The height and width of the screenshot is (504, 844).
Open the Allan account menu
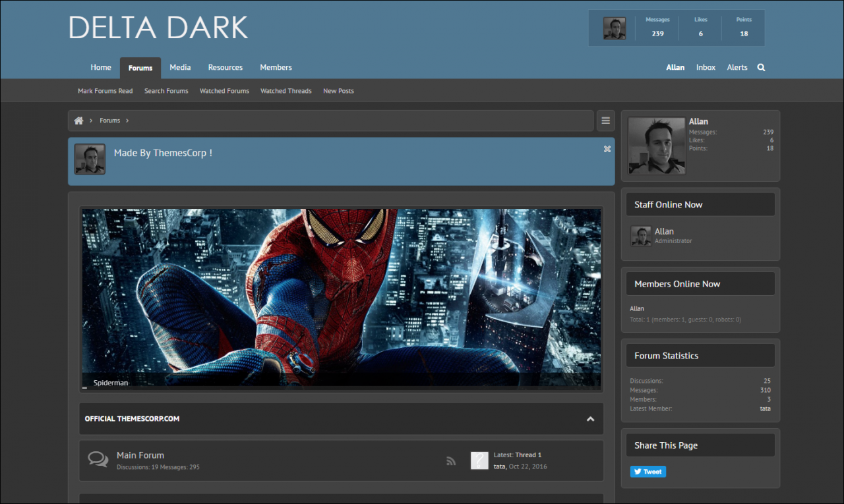[x=675, y=67]
